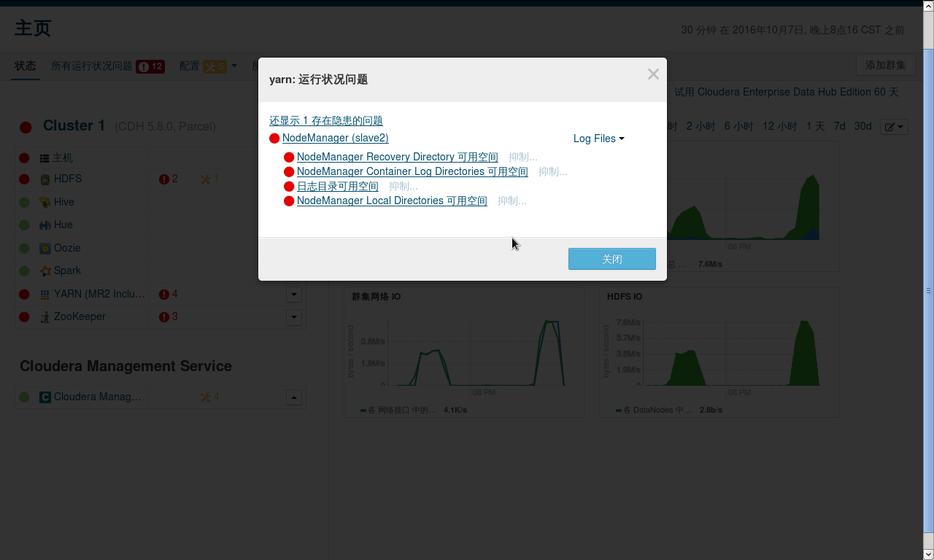Click the red 12 health issues badge
The width and height of the screenshot is (934, 560).
coord(150,66)
